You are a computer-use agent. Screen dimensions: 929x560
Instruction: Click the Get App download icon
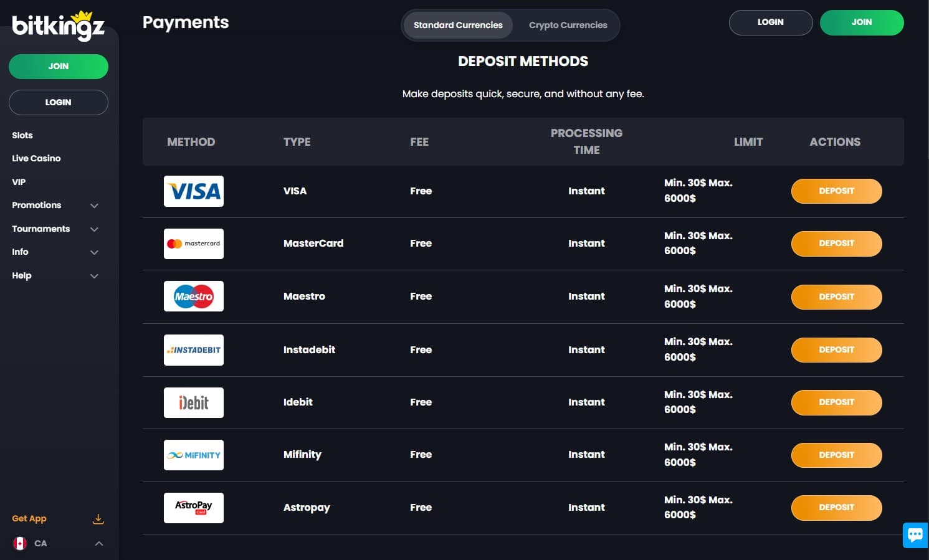coord(98,519)
